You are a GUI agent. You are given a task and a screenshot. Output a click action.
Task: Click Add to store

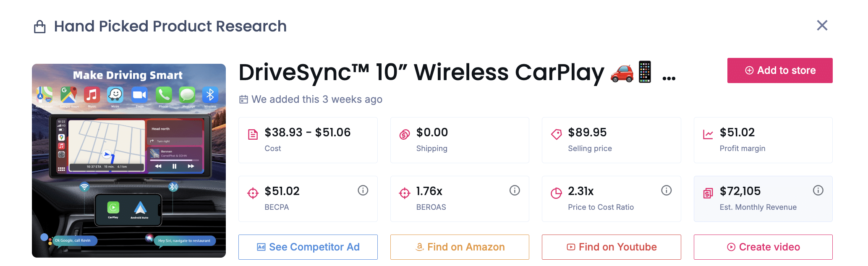pyautogui.click(x=779, y=70)
